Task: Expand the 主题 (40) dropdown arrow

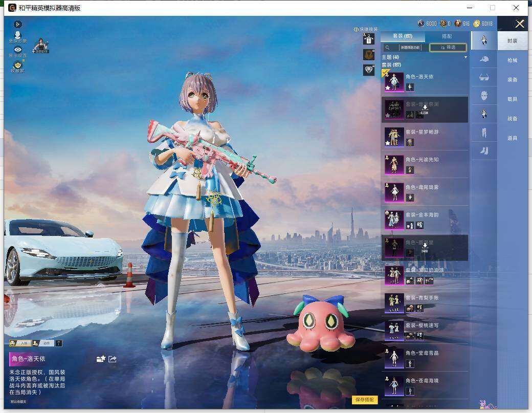Action: (466, 57)
